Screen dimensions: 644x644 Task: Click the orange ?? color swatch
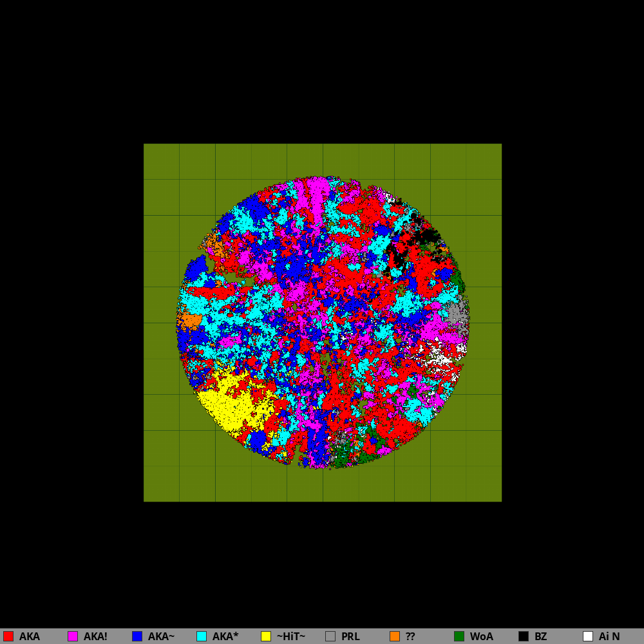[395, 636]
